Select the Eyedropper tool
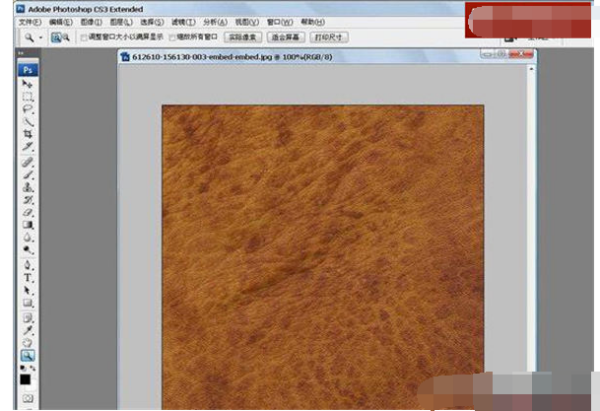600x411 pixels. [28, 330]
